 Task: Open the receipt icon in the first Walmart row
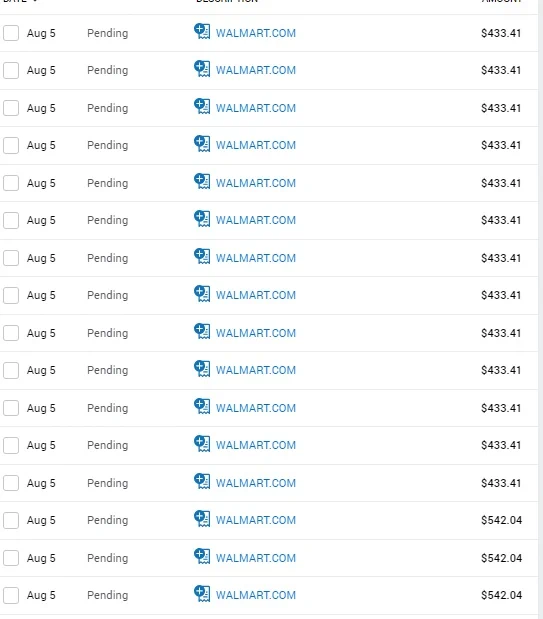pyautogui.click(x=202, y=32)
